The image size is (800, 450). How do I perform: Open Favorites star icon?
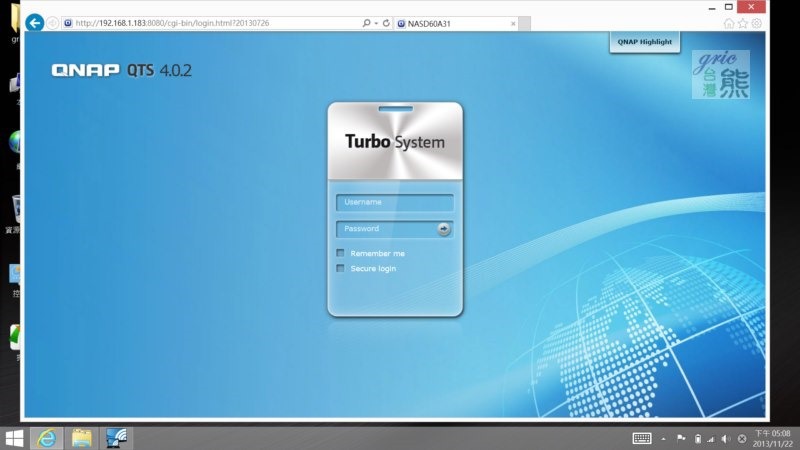743,23
